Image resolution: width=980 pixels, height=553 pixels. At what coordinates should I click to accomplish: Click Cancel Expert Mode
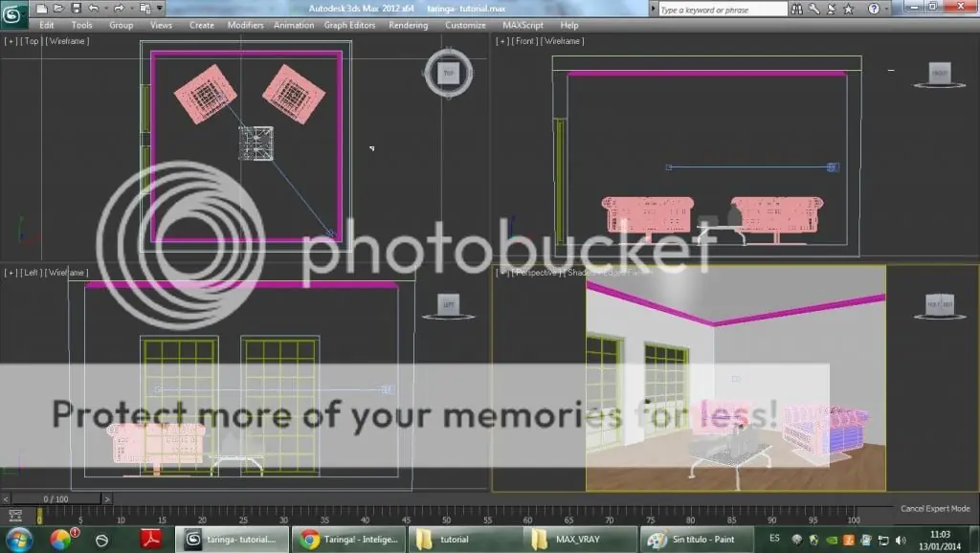[936, 509]
